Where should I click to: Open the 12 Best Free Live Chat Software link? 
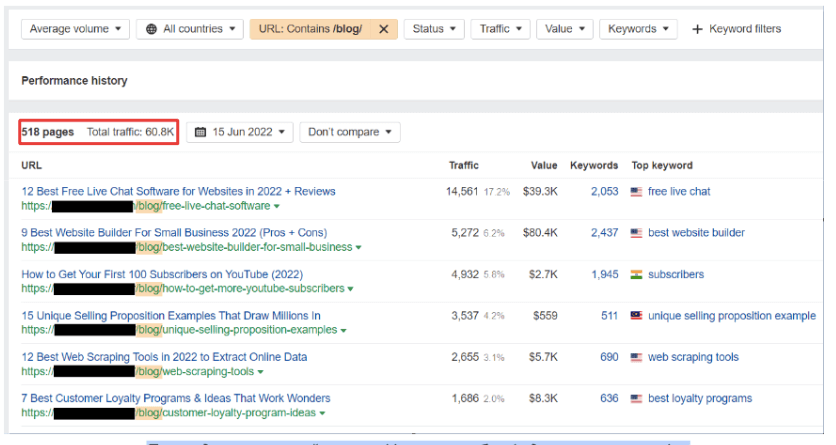point(178,191)
